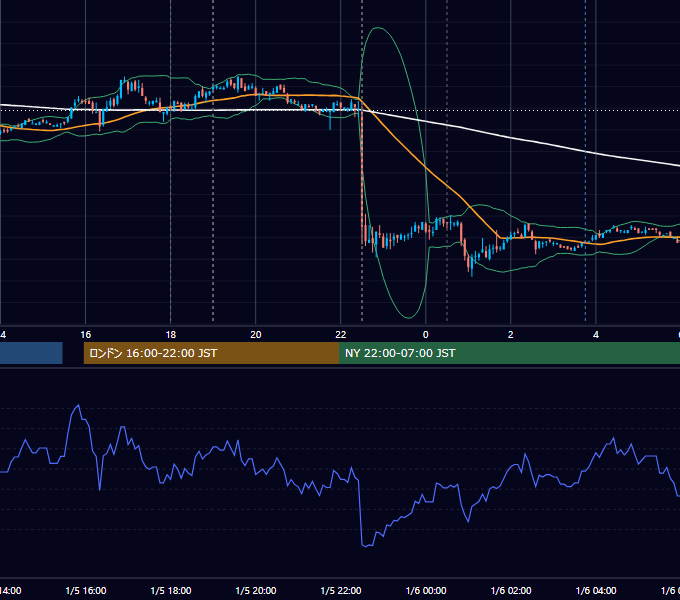The image size is (680, 600).
Task: Click the "16" hour label on price chart axis
Action: 85,335
